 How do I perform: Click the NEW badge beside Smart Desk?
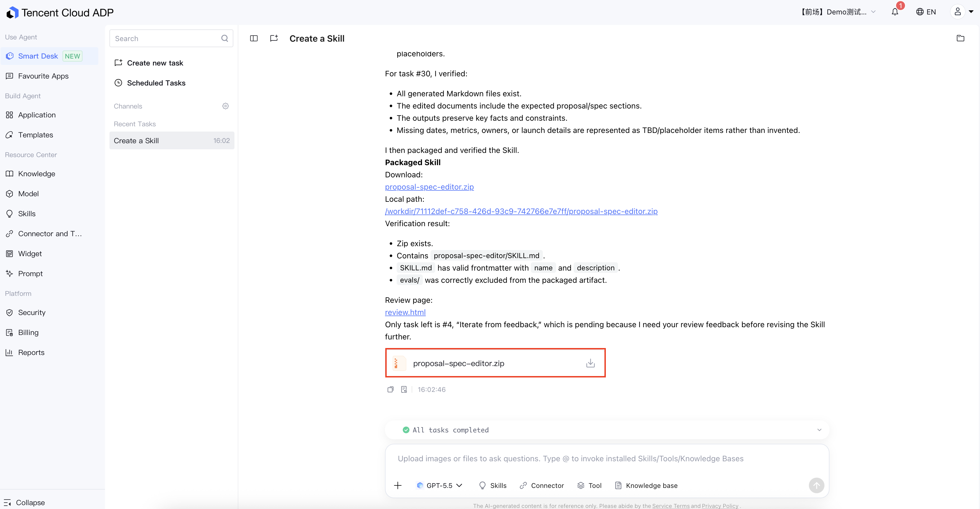pyautogui.click(x=72, y=56)
